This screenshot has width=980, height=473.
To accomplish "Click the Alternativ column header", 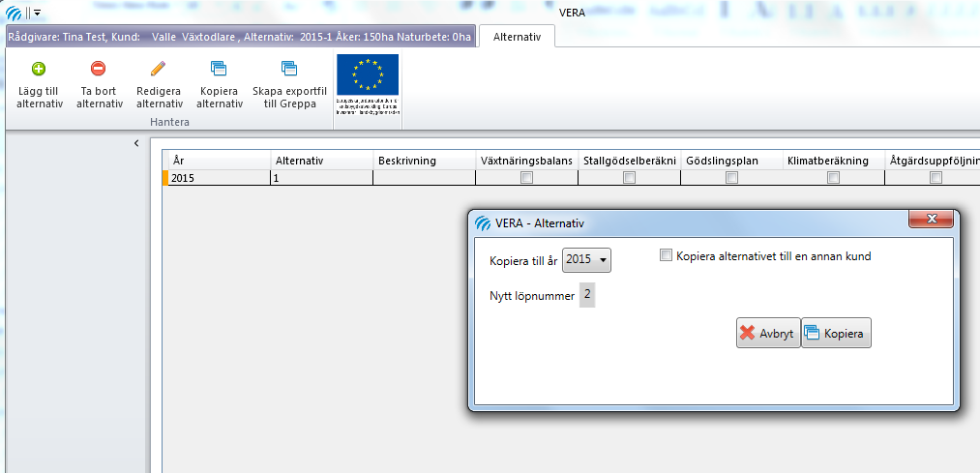I will point(322,161).
